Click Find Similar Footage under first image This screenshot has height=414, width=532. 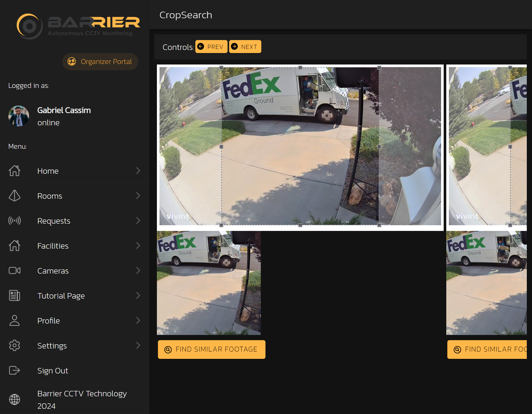click(x=211, y=349)
